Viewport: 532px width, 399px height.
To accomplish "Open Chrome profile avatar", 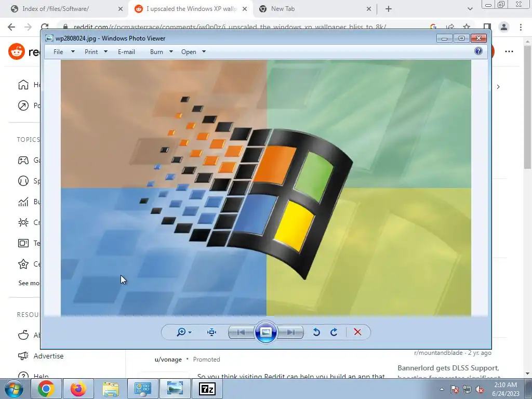I will (x=504, y=27).
